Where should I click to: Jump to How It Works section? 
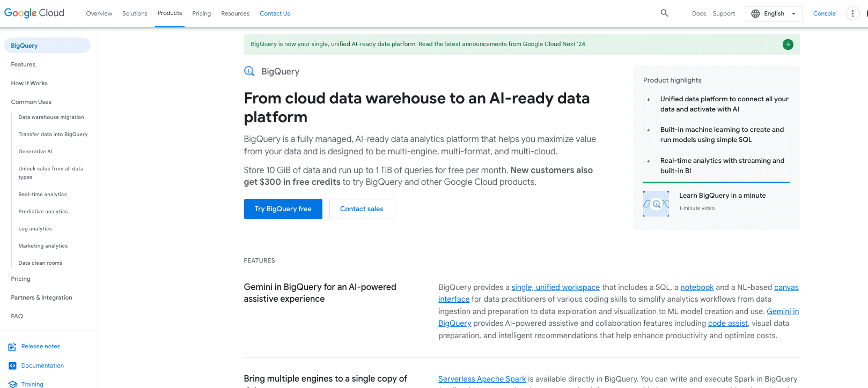tap(30, 83)
